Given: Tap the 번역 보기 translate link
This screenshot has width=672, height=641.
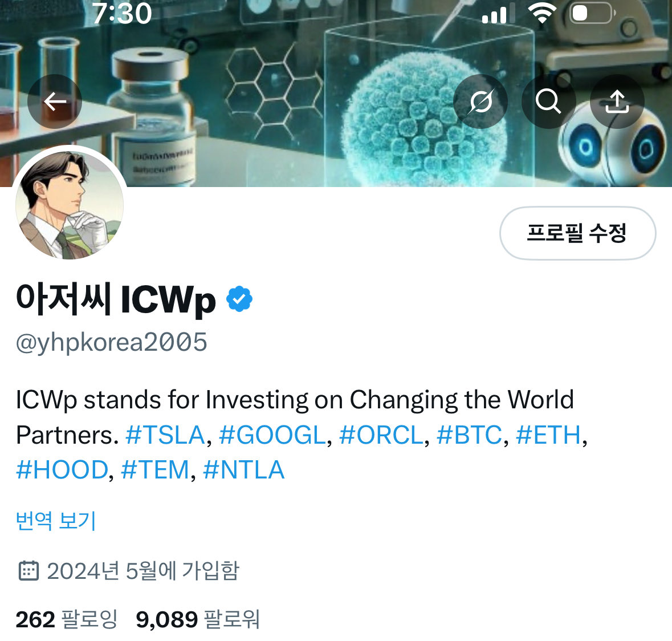Looking at the screenshot, I should (x=56, y=521).
